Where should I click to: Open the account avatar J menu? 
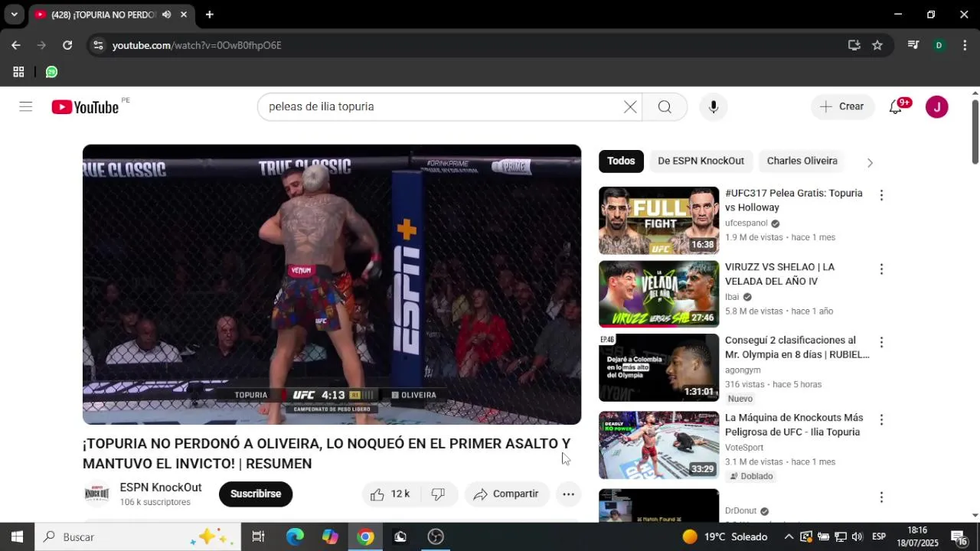click(936, 107)
